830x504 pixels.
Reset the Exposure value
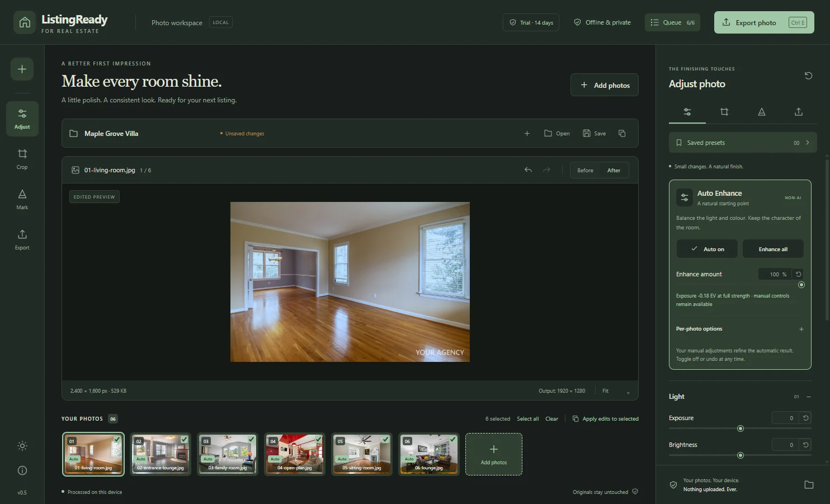click(805, 418)
